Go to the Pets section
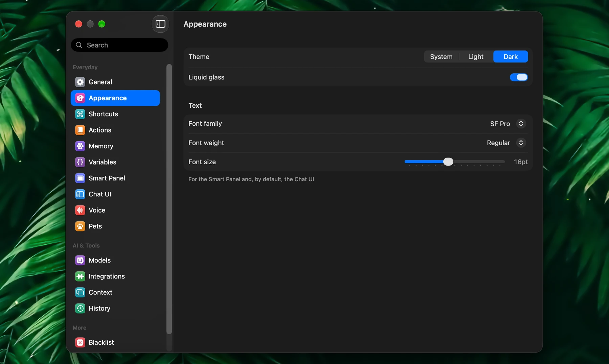 (115, 226)
